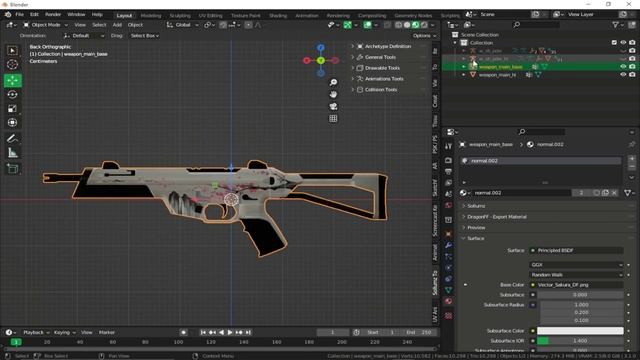
Task: Add a material slot with the plus button
Action: click(632, 158)
